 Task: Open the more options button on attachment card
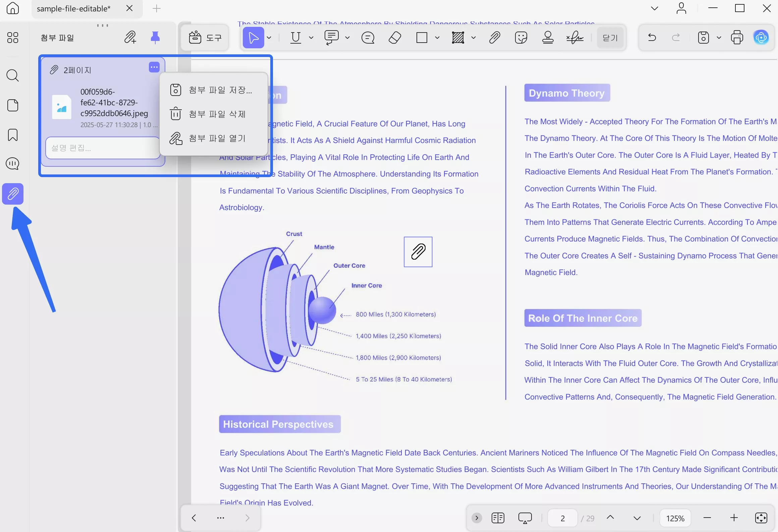[154, 67]
